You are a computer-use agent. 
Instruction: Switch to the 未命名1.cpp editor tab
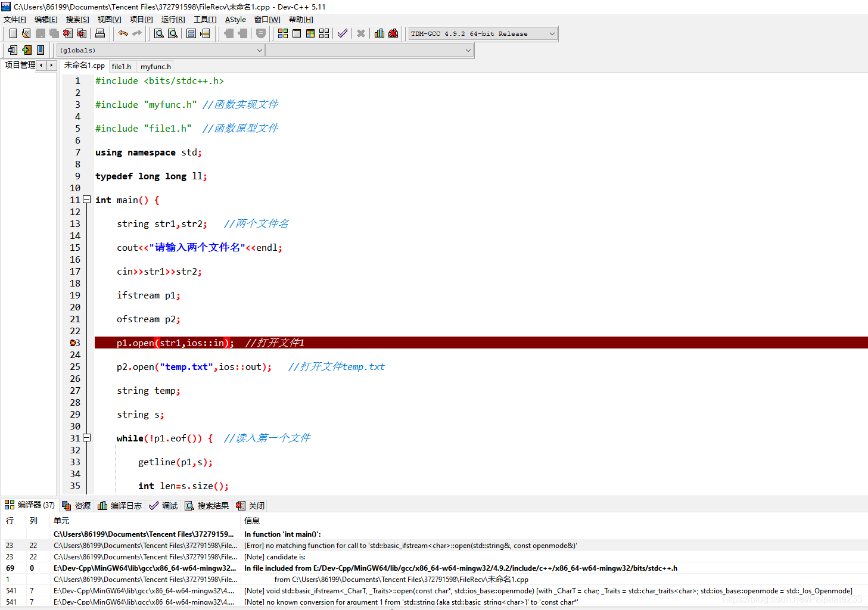point(84,66)
